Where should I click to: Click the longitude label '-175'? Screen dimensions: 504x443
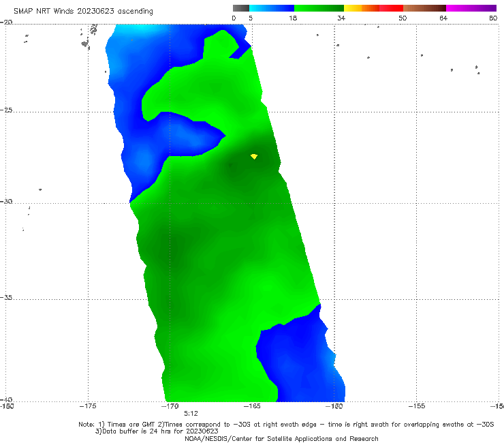pos(88,406)
